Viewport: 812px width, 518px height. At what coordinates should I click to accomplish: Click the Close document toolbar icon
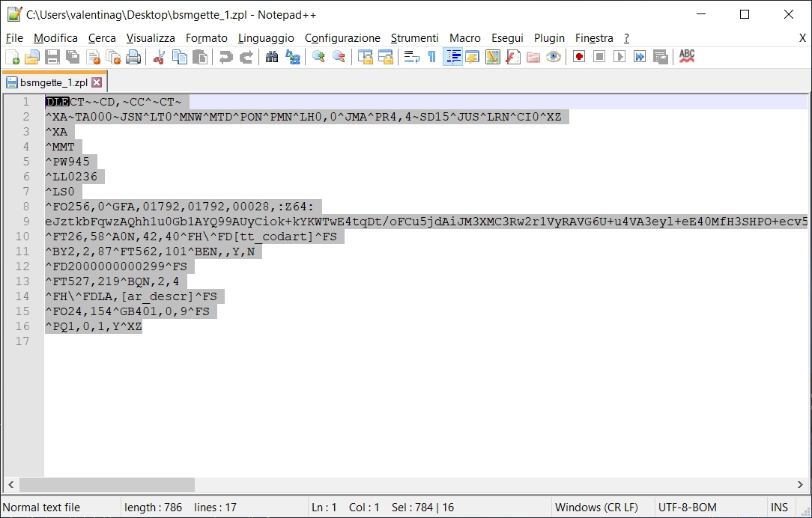tap(93, 57)
